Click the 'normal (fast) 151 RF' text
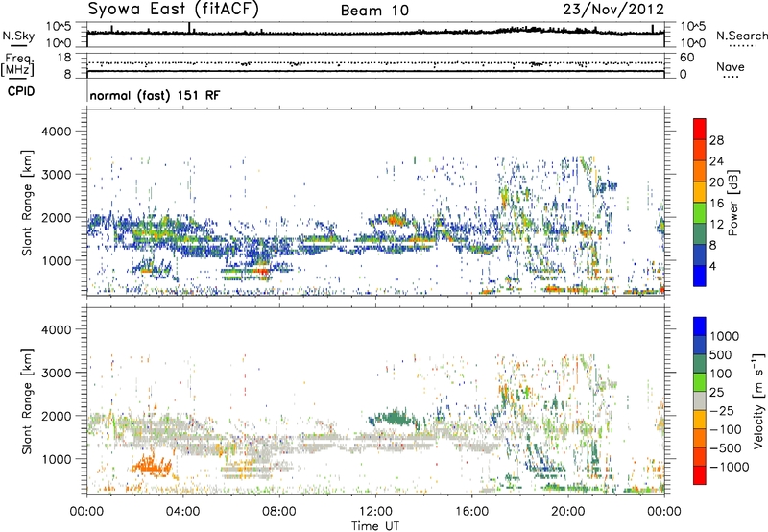768x532 pixels. click(x=155, y=95)
